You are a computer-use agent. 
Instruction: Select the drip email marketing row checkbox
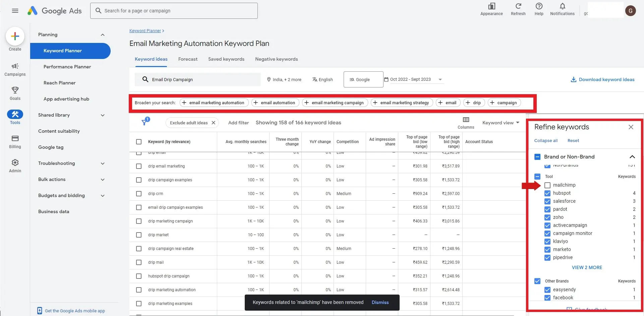139,166
